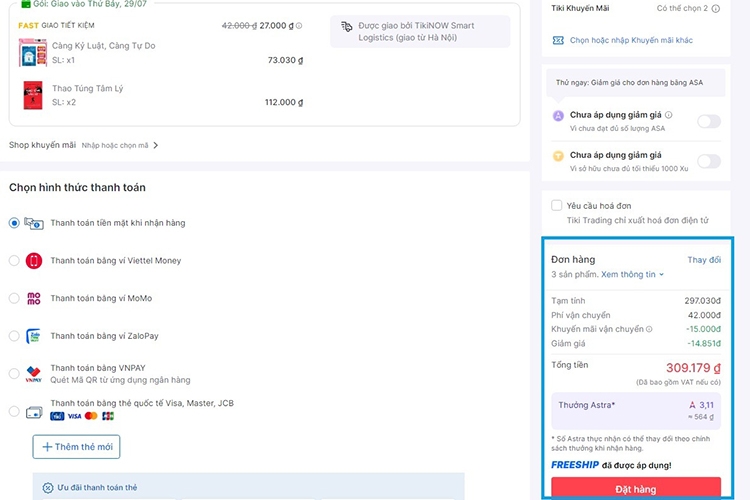Click Tiki Khuyến Mãi heading

[x=580, y=8]
